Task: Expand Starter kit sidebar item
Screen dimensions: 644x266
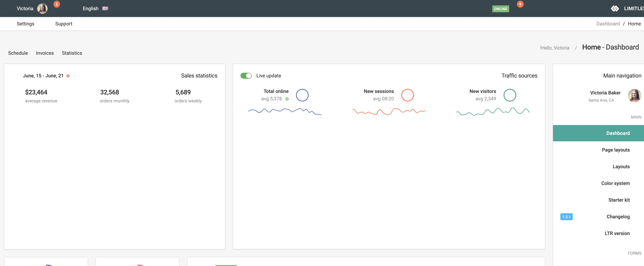Action: point(598,200)
